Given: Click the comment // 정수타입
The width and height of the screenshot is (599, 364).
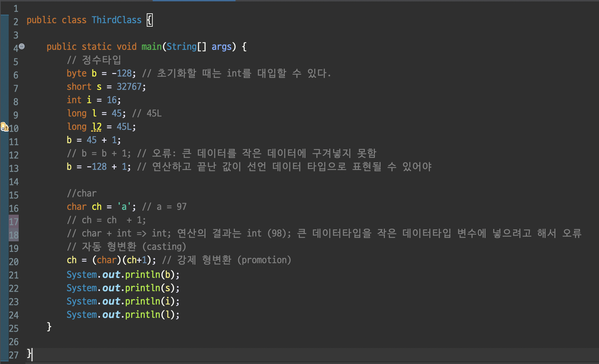Looking at the screenshot, I should (x=94, y=60).
